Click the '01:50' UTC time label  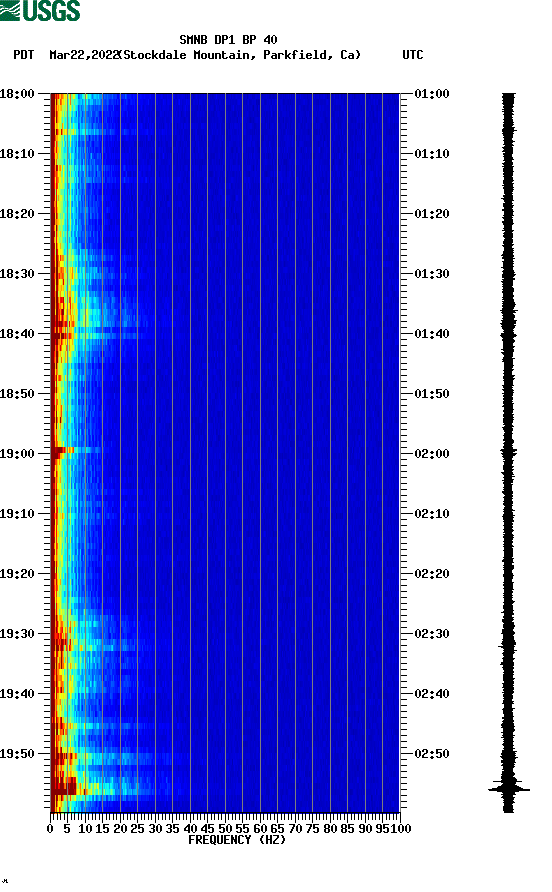432,394
